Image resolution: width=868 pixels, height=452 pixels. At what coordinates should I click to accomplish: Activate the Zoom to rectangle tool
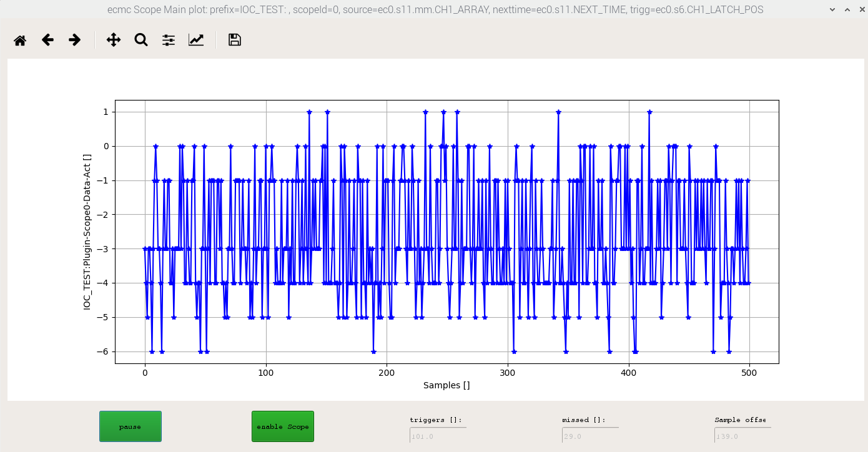[x=141, y=40]
